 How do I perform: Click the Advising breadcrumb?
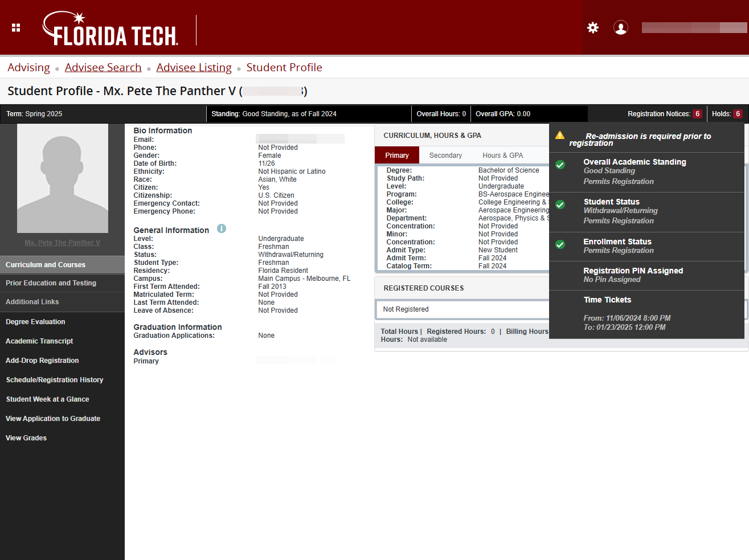[28, 67]
